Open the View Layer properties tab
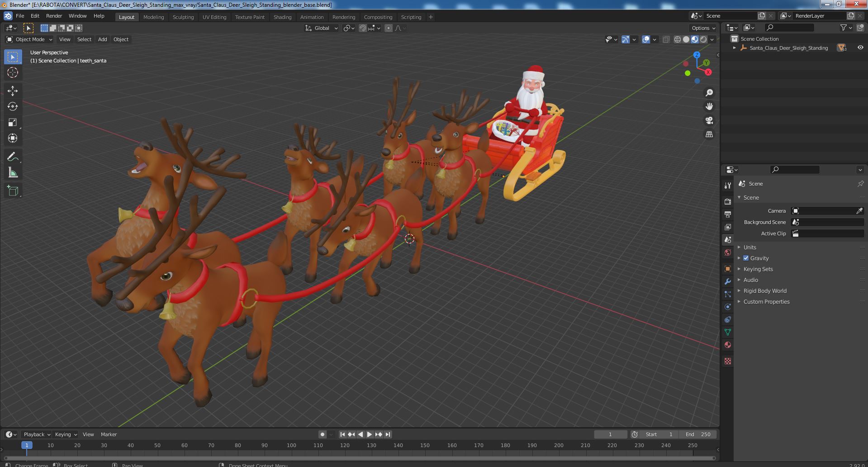Screen dimensions: 868x467 point(728,227)
